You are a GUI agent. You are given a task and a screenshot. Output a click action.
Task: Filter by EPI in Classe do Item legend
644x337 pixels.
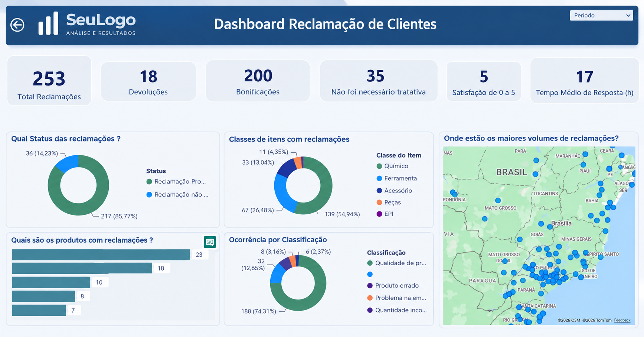385,214
